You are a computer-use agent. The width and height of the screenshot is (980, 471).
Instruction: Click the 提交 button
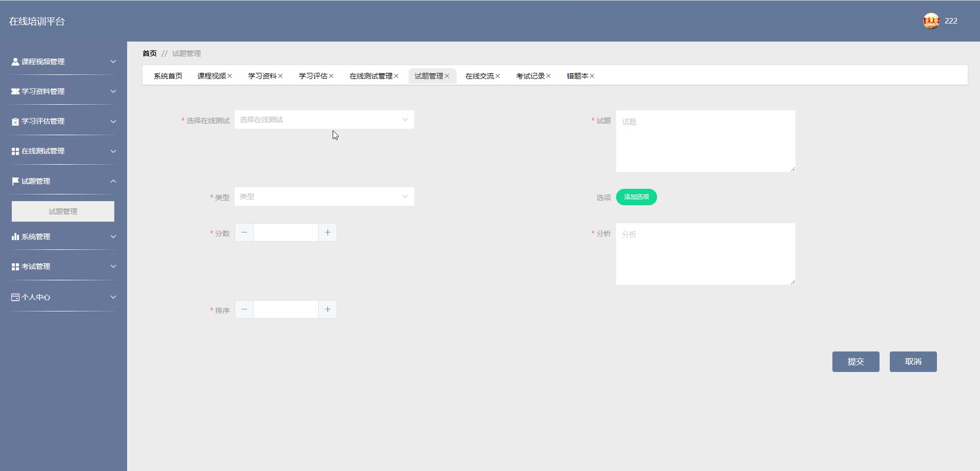(856, 362)
